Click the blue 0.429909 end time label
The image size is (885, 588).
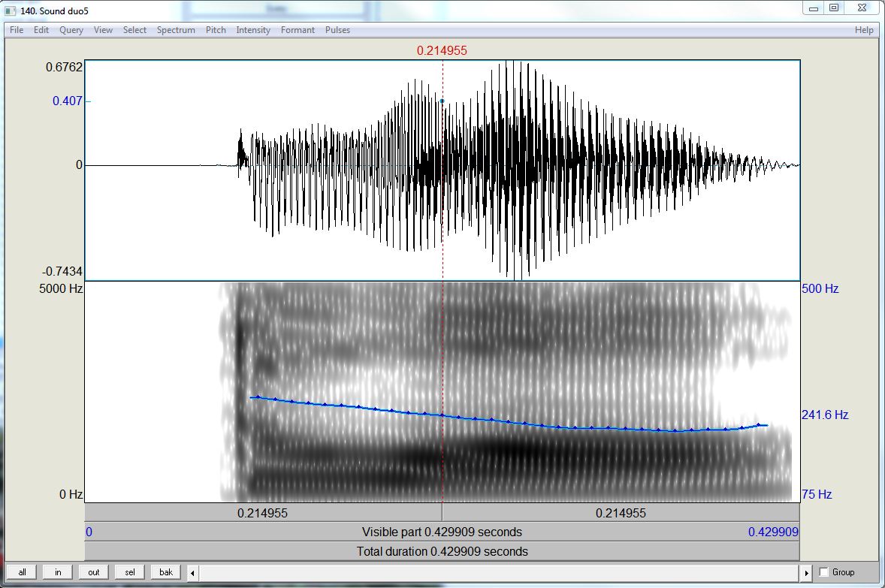click(773, 532)
